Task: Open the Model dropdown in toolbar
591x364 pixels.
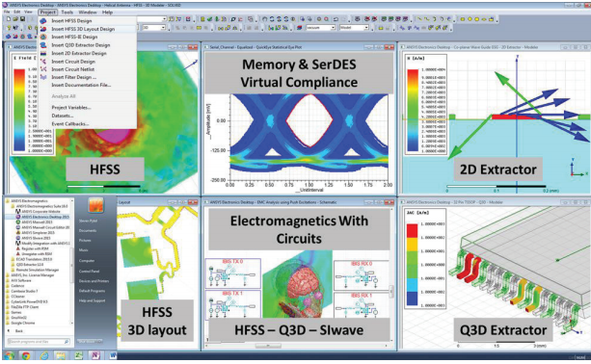Action: (354, 28)
